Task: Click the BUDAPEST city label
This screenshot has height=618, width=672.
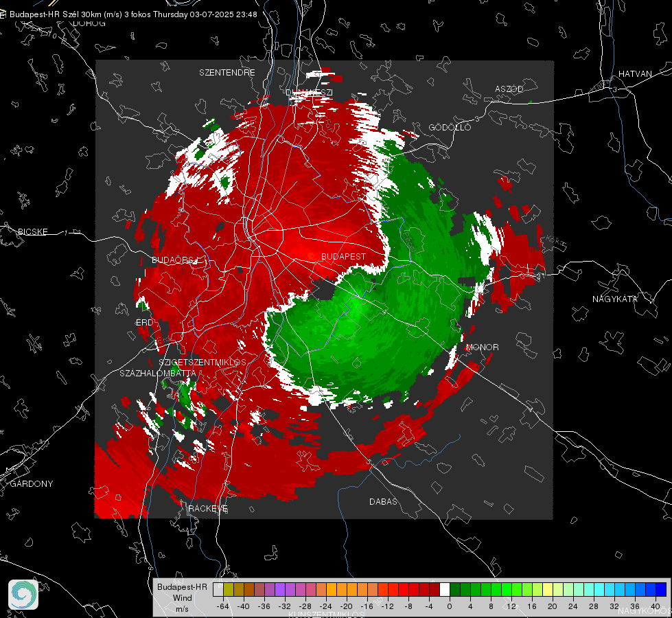Action: click(x=343, y=256)
